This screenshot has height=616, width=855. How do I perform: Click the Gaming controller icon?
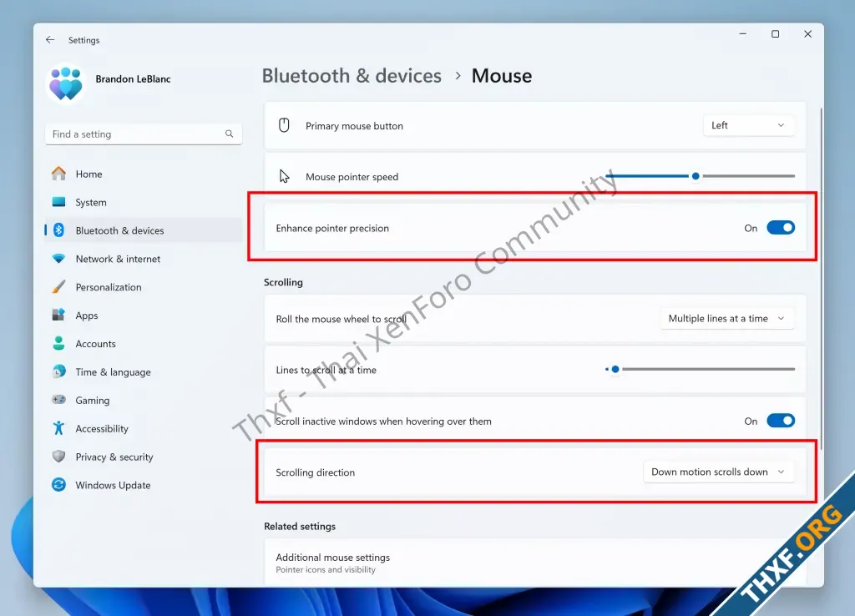point(59,400)
